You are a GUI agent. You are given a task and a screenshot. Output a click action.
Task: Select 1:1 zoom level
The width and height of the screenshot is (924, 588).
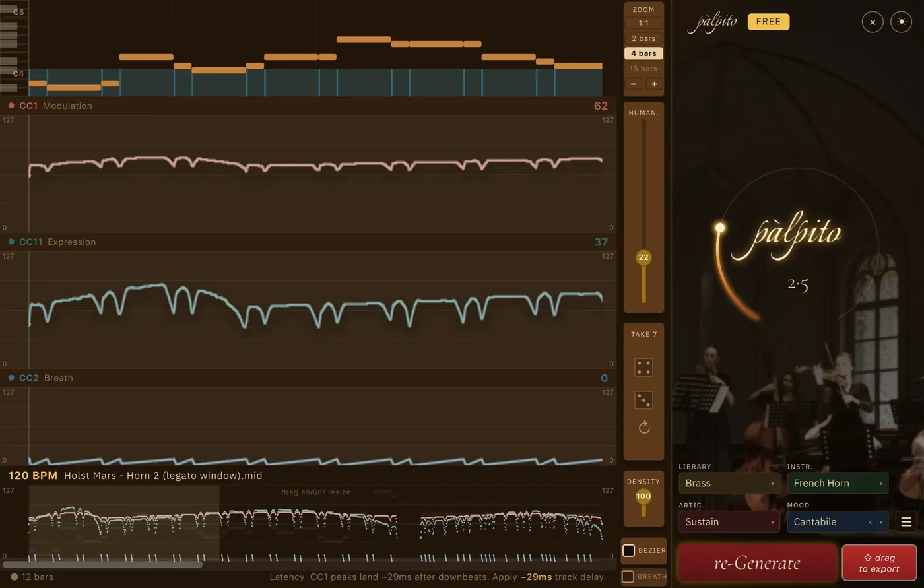[643, 23]
